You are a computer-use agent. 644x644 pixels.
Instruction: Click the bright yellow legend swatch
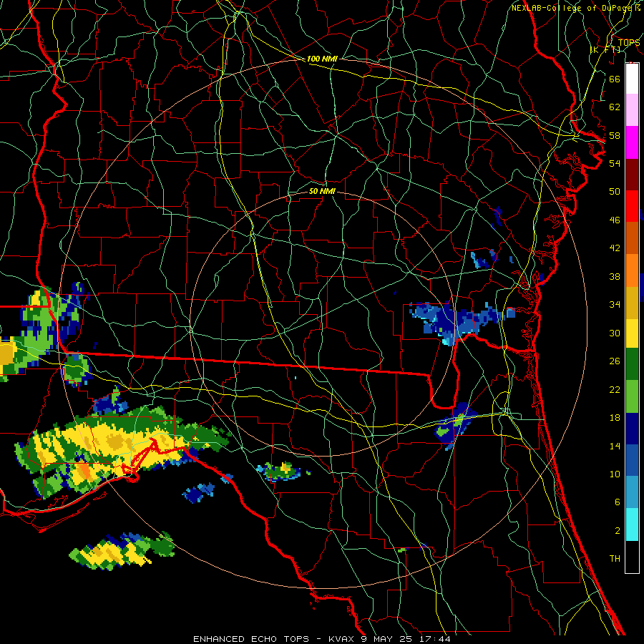pyautogui.click(x=632, y=333)
